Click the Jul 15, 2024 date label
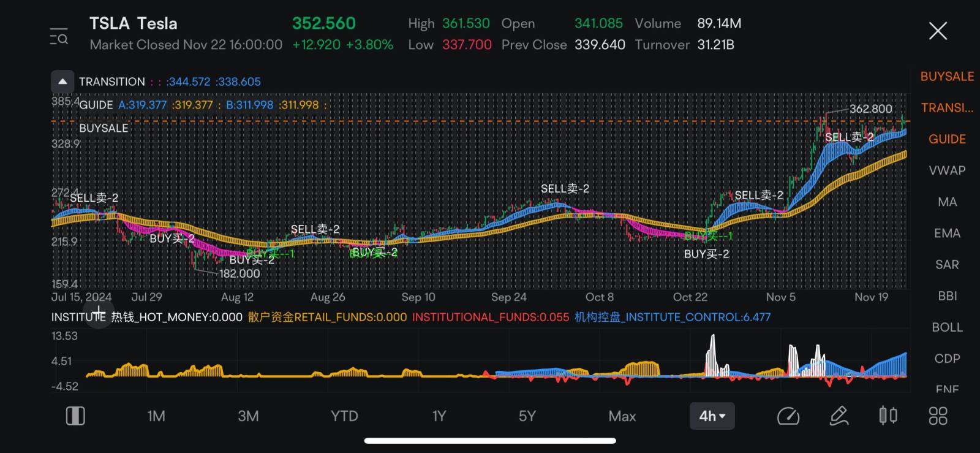 81,297
